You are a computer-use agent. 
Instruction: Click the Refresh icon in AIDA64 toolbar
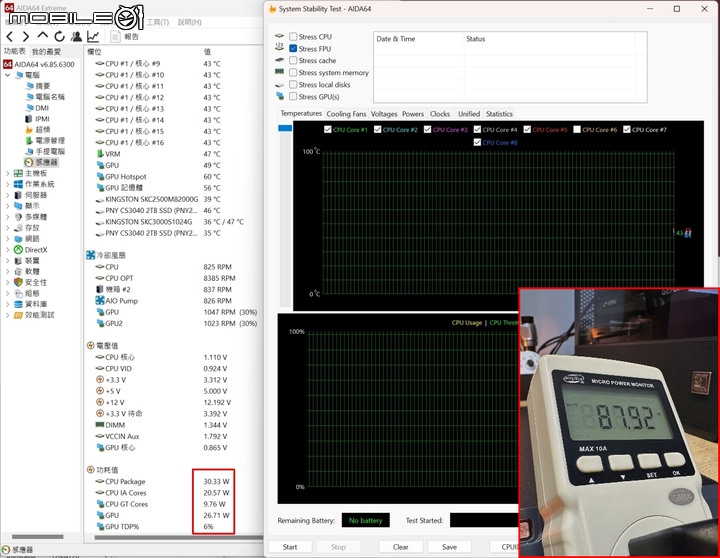coord(59,36)
